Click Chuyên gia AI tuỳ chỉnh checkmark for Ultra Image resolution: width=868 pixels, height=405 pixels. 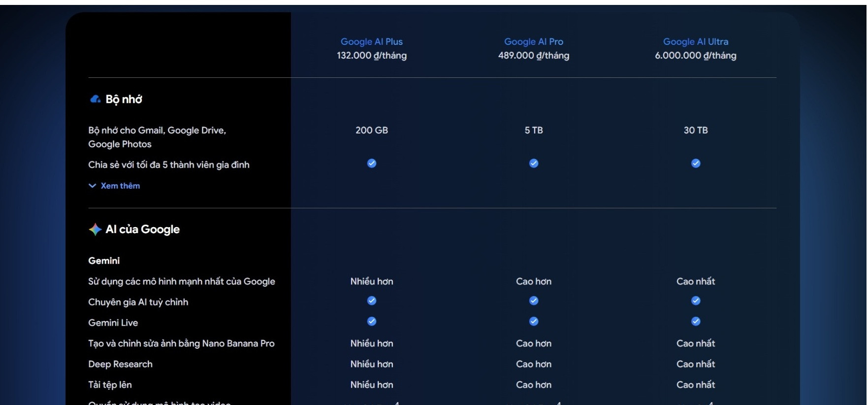tap(696, 301)
